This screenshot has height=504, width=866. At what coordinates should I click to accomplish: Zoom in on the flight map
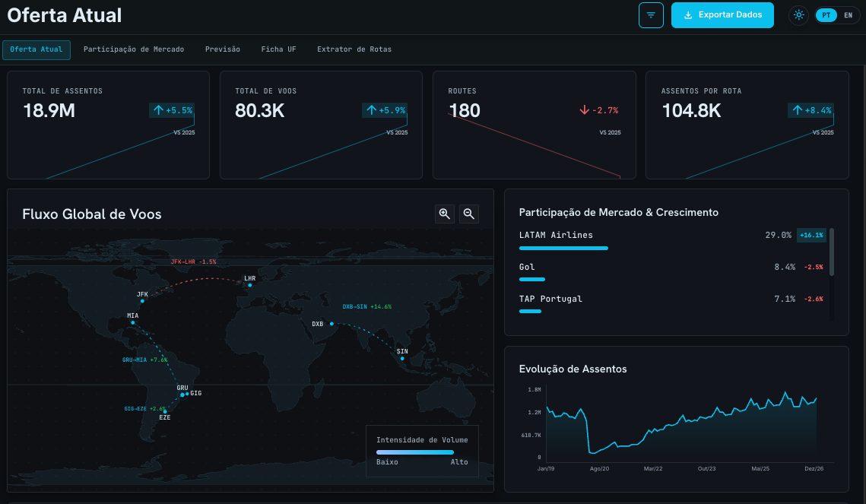tap(445, 214)
